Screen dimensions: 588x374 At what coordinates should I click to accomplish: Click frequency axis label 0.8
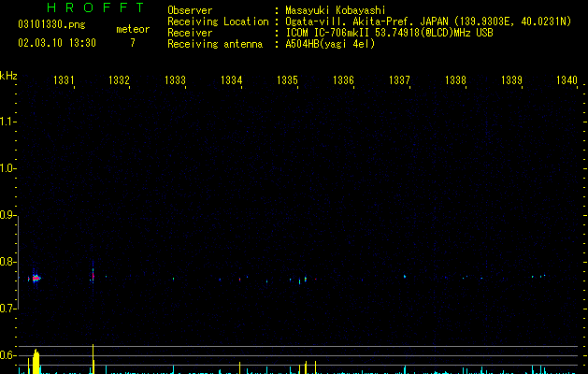coord(7,262)
